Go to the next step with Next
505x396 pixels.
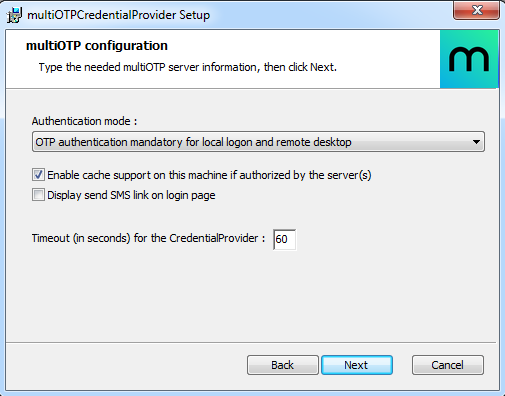tap(357, 365)
